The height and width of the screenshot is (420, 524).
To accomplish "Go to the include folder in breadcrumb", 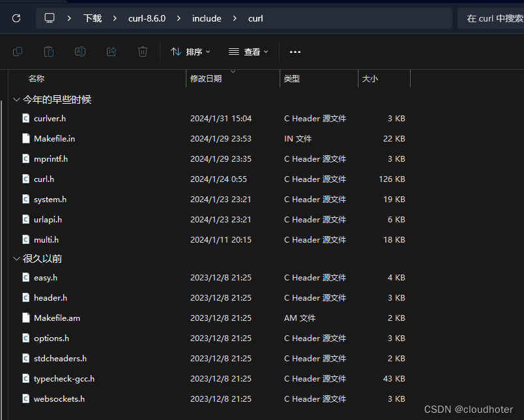I will click(207, 18).
